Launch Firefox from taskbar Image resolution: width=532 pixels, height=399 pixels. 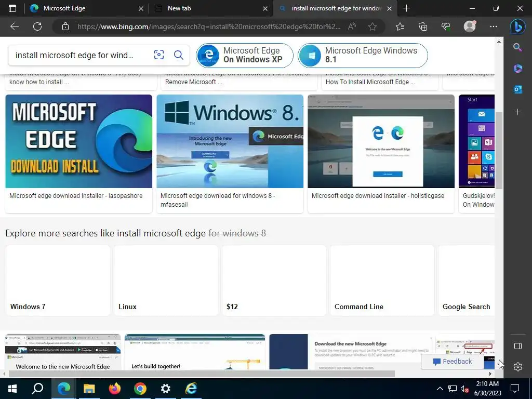(x=114, y=389)
